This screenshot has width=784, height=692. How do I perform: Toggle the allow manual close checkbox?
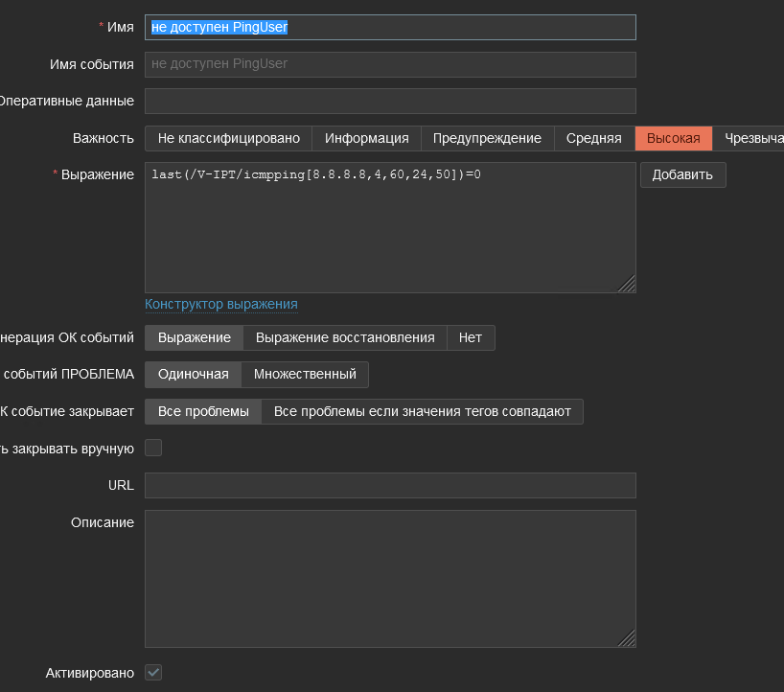point(153,448)
